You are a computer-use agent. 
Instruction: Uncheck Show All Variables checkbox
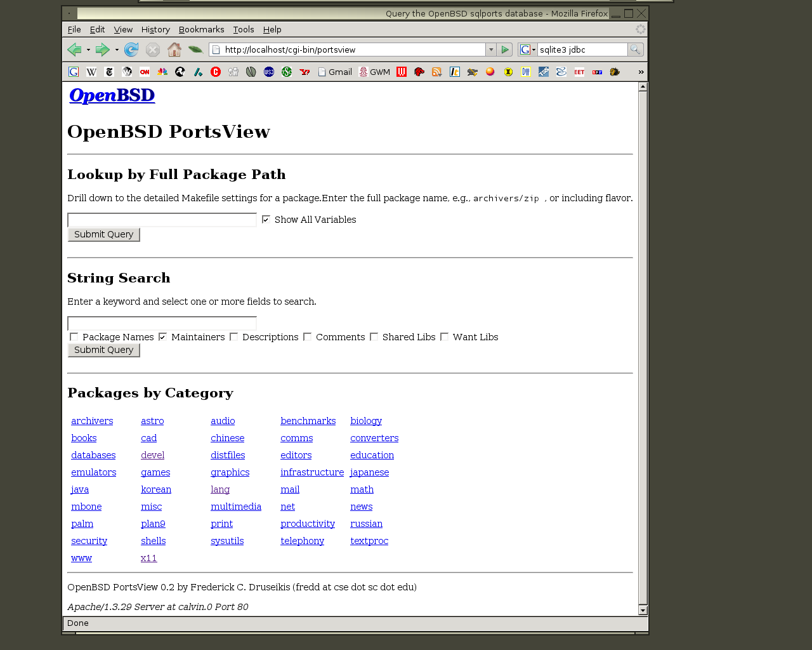(x=266, y=220)
